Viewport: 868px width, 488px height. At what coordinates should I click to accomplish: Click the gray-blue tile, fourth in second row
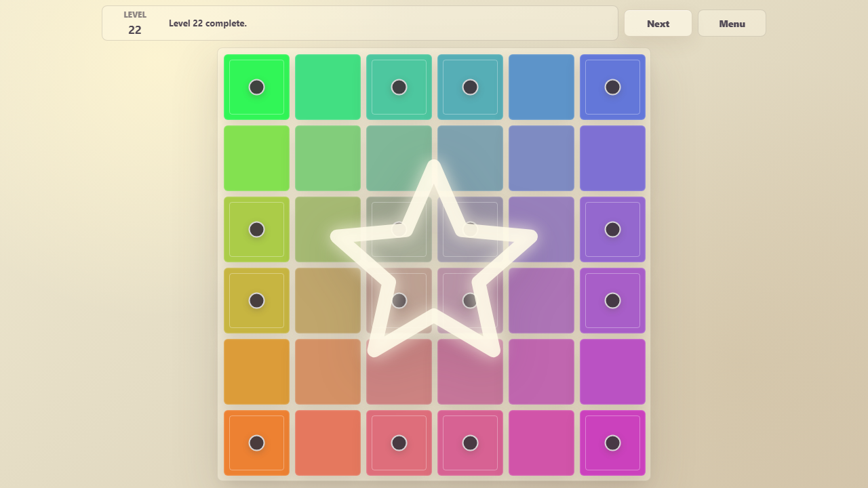tap(470, 158)
